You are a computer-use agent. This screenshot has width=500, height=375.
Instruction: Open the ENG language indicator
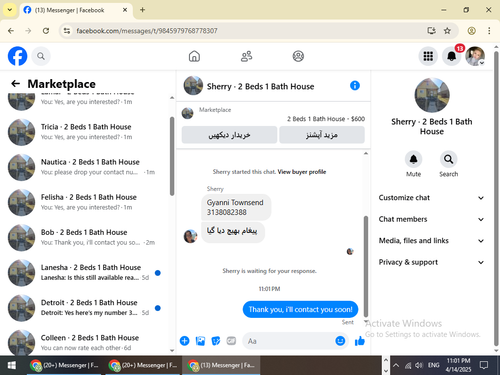[433, 365]
